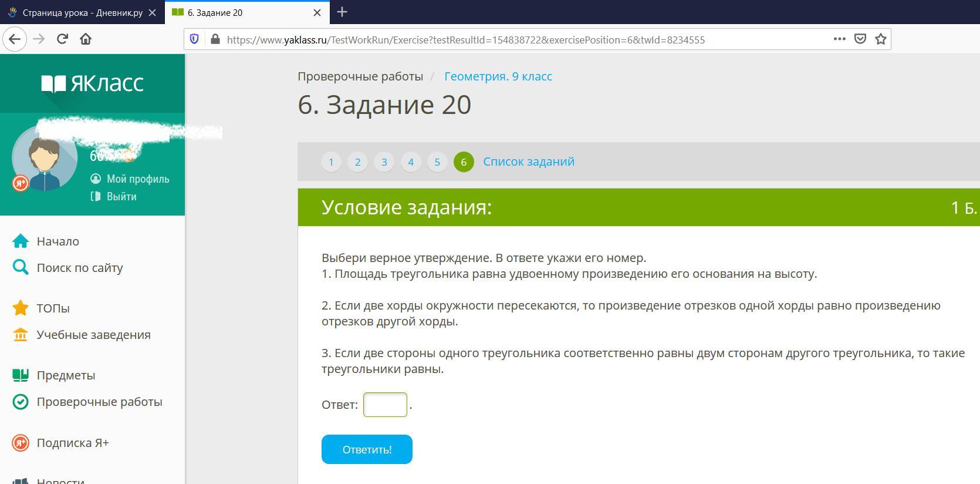Click the heading 6. Задание 20
The image size is (980, 484).
click(384, 105)
